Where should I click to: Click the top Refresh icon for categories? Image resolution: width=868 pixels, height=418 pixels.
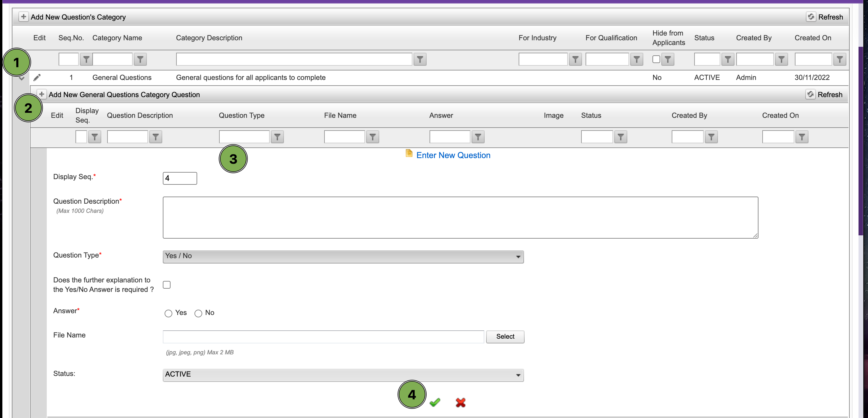[811, 17]
